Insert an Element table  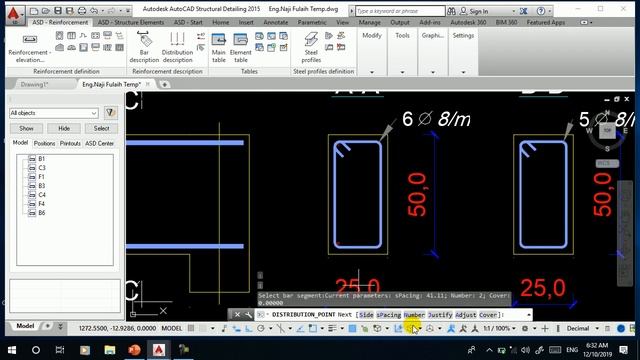point(240,48)
